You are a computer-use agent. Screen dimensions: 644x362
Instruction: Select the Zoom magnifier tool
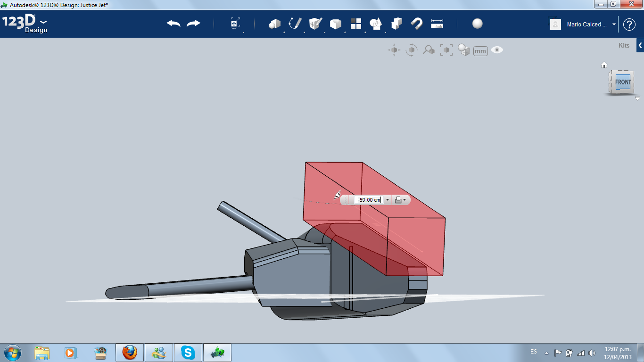(x=429, y=50)
